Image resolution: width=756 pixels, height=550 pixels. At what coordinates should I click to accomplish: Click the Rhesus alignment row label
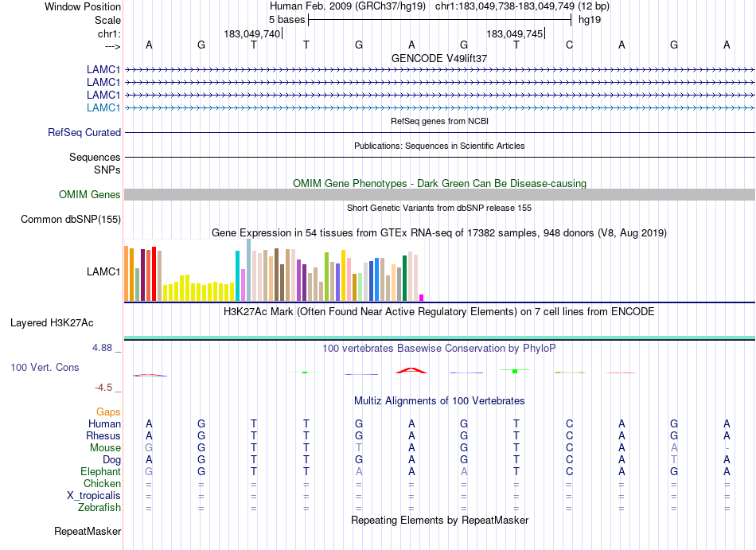(x=103, y=435)
